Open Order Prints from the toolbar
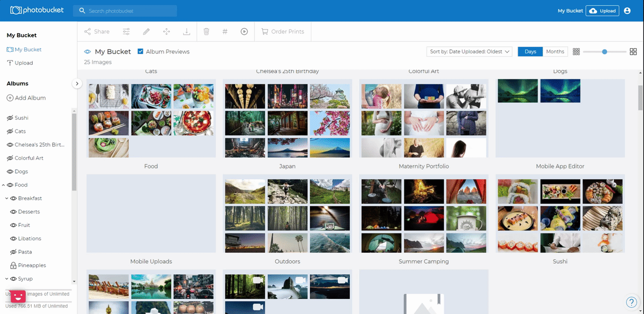The height and width of the screenshot is (314, 644). click(x=283, y=32)
